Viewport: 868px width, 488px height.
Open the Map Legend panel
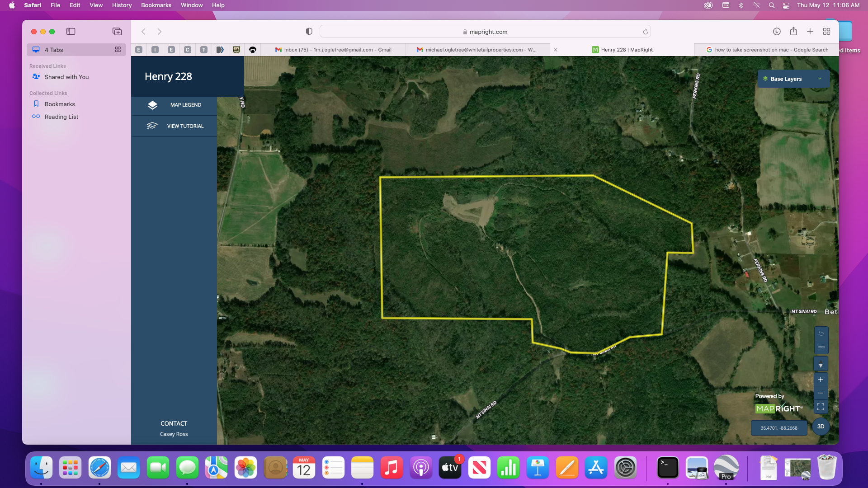174,105
